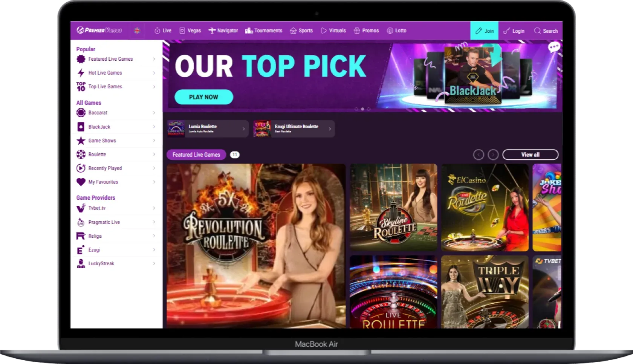The image size is (633, 364).
Task: Expand Featured Live Games sidebar chevron
Action: tap(154, 59)
